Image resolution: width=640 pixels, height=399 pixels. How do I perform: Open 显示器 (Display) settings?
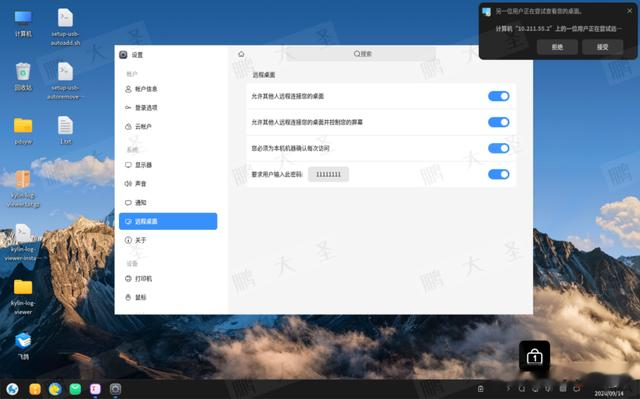click(168, 165)
